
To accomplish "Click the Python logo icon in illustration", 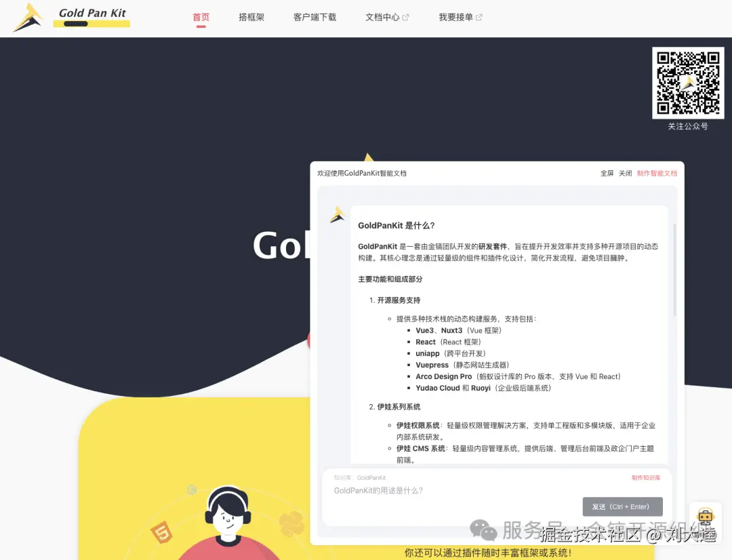I will [x=291, y=523].
